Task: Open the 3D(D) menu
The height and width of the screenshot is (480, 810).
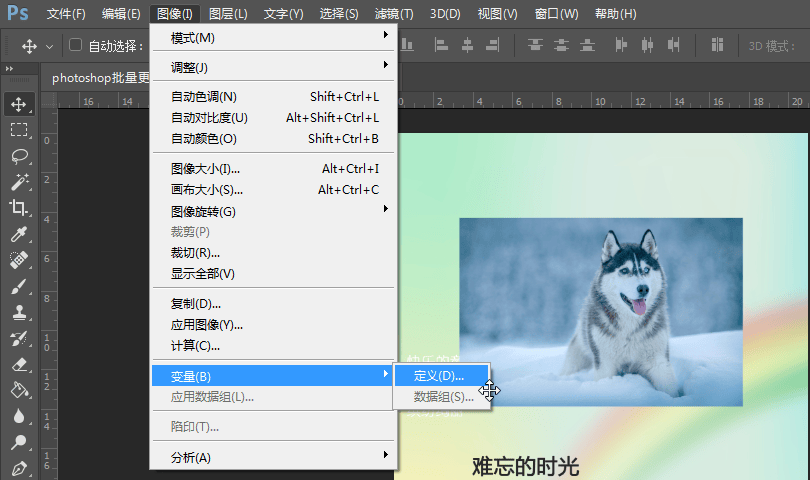Action: tap(445, 14)
